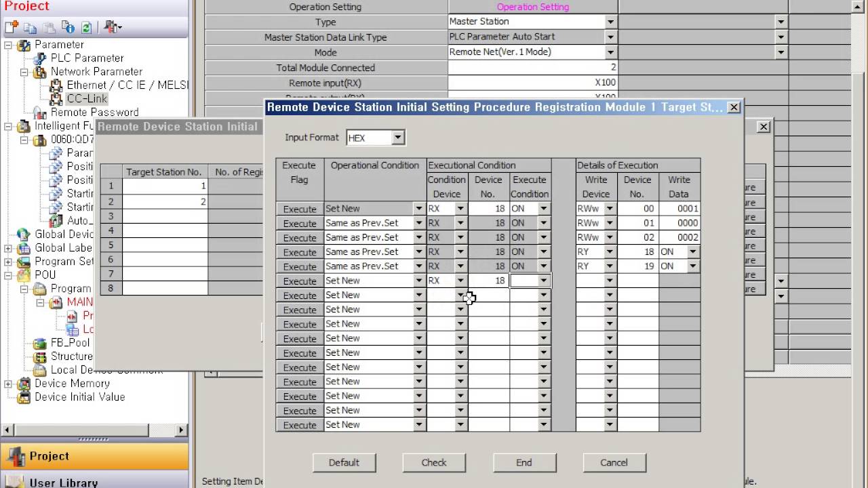This screenshot has width=868, height=488.
Task: Toggle the first Execute flag with data 0001
Action: tap(300, 209)
